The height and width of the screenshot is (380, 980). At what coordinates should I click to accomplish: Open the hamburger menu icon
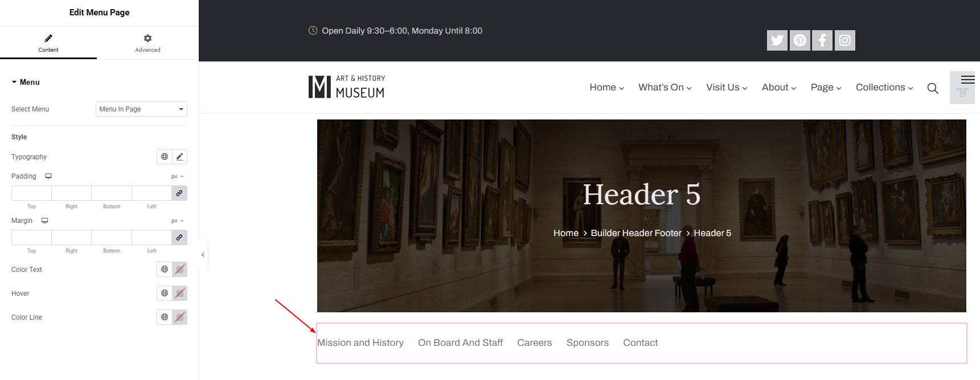pyautogui.click(x=967, y=80)
